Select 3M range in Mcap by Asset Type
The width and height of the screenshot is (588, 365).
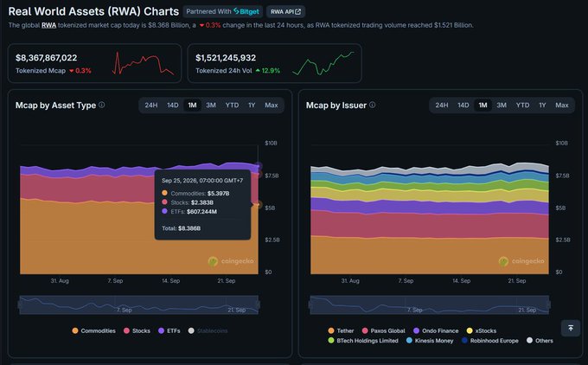click(211, 106)
